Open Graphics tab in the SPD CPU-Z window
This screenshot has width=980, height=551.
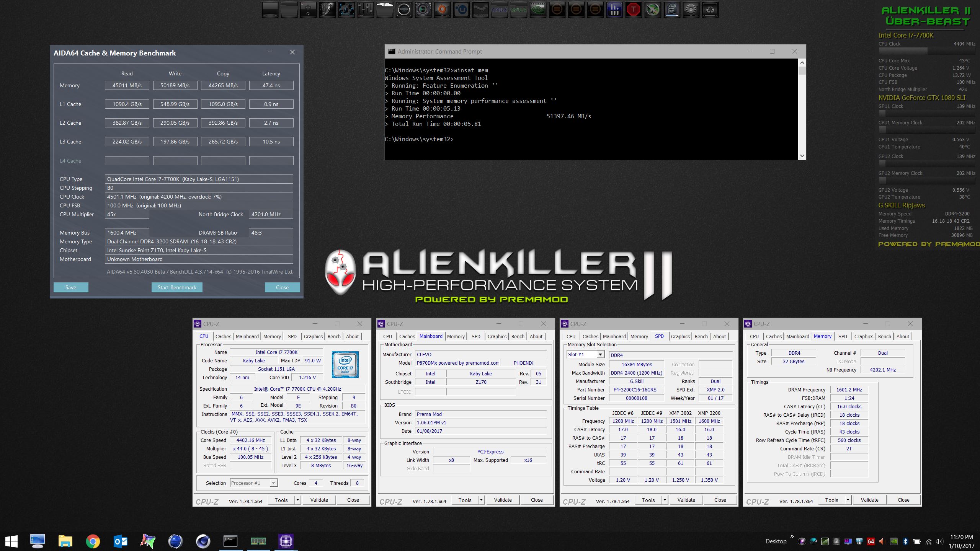[x=680, y=336]
